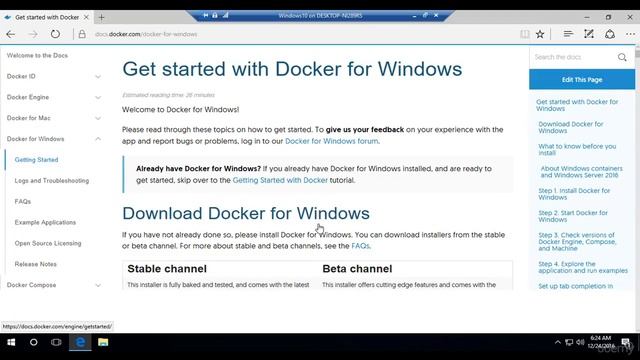
Task: Show hidden tray icons chevron
Action: (558, 342)
